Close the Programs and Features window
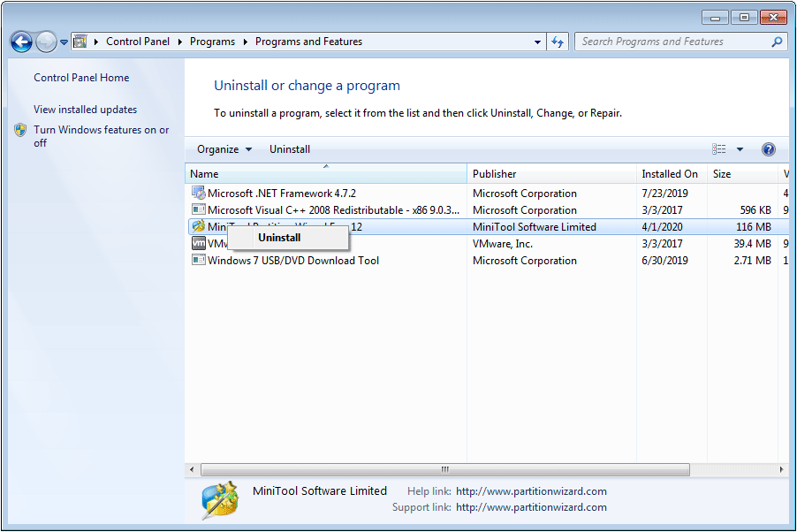 (x=774, y=18)
